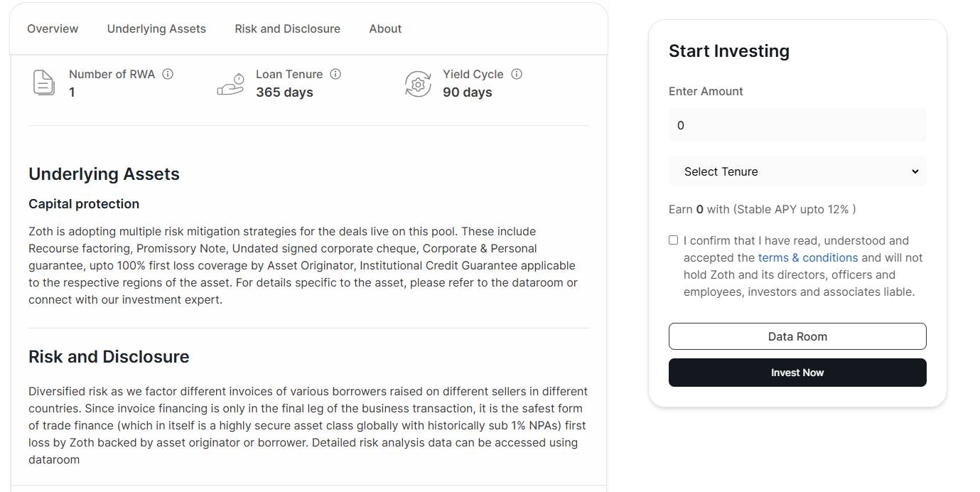Image resolution: width=980 pixels, height=492 pixels.
Task: Click the Start Investing panel title
Action: [729, 51]
